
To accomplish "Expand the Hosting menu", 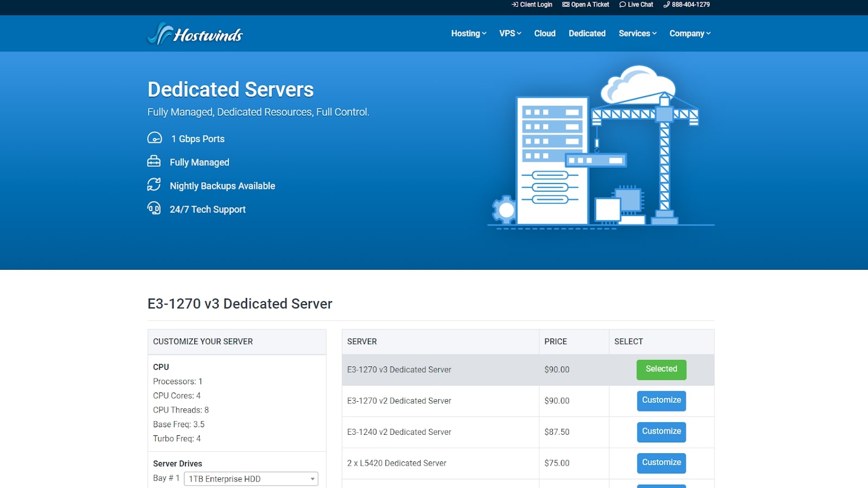I will point(469,33).
